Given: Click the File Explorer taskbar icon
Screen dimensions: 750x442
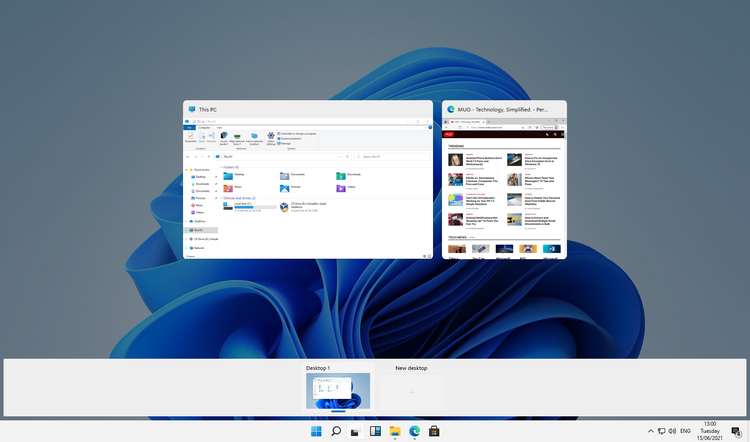Looking at the screenshot, I should point(395,431).
